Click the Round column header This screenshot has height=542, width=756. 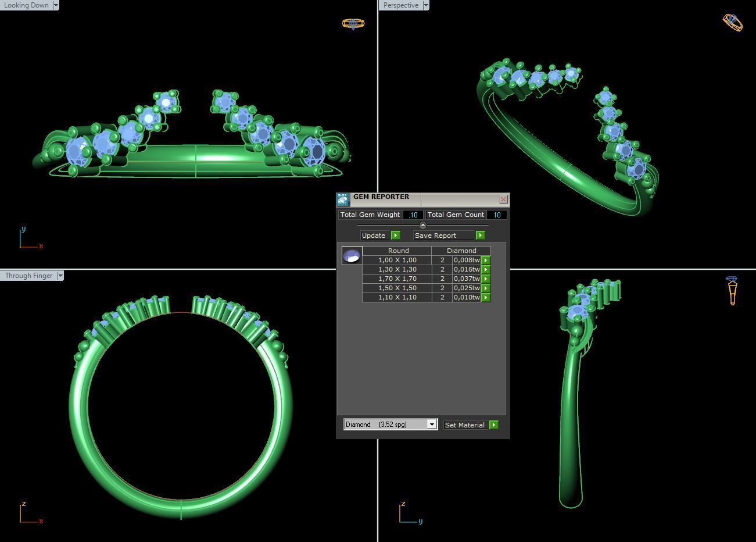tap(398, 251)
